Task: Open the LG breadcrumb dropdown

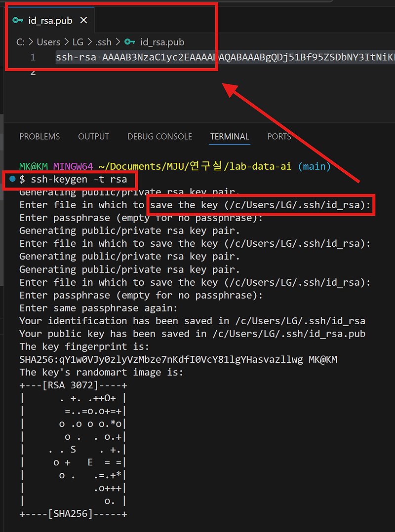Action: (x=78, y=42)
